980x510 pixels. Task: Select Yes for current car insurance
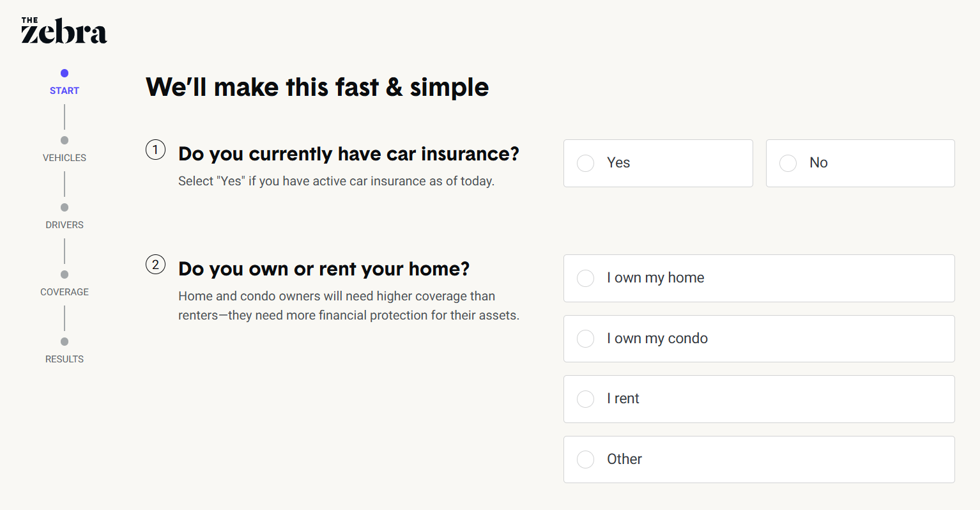click(658, 163)
